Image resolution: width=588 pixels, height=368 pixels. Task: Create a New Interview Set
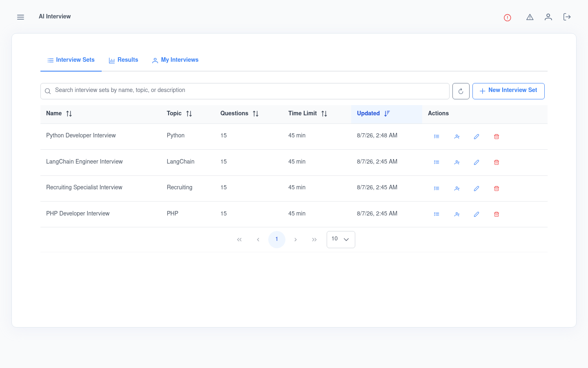pyautogui.click(x=508, y=91)
